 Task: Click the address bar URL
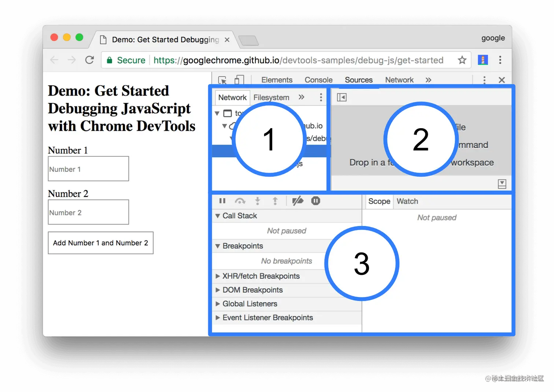pos(298,60)
